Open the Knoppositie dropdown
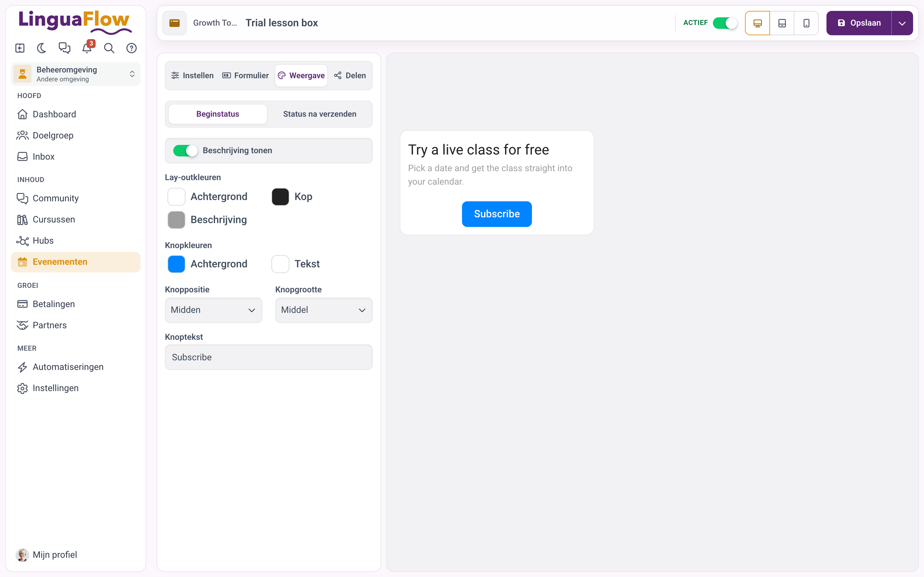This screenshot has width=924, height=577. click(213, 310)
